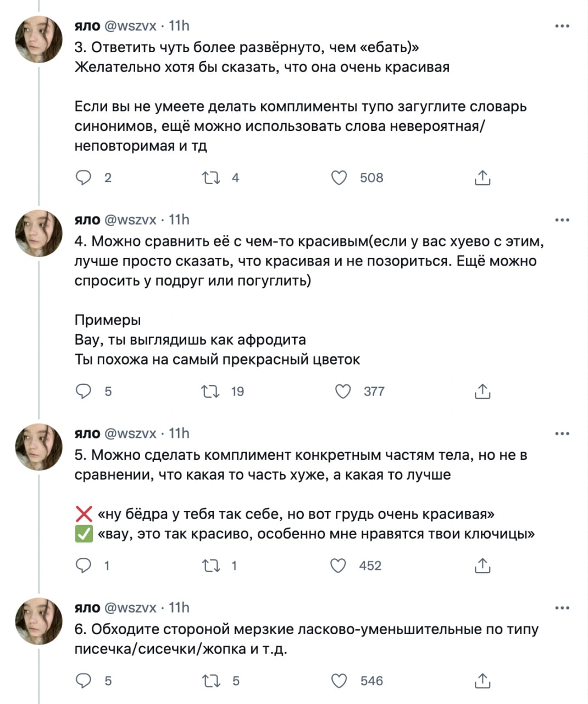Like the tweet with 377 likes

[x=343, y=391]
